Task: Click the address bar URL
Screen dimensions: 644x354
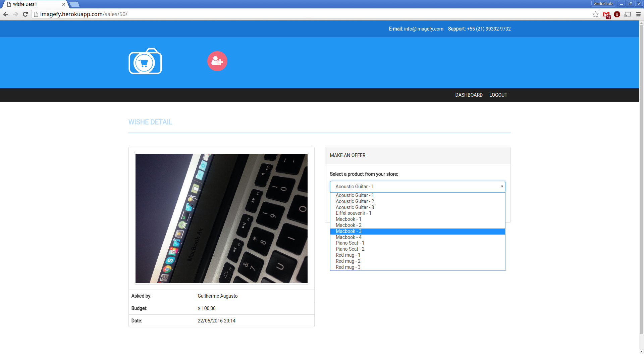Action: click(x=84, y=14)
